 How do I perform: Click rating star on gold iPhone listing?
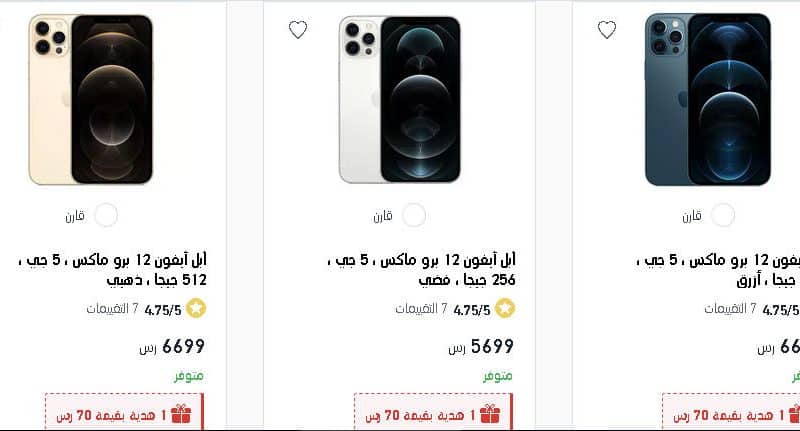(196, 309)
